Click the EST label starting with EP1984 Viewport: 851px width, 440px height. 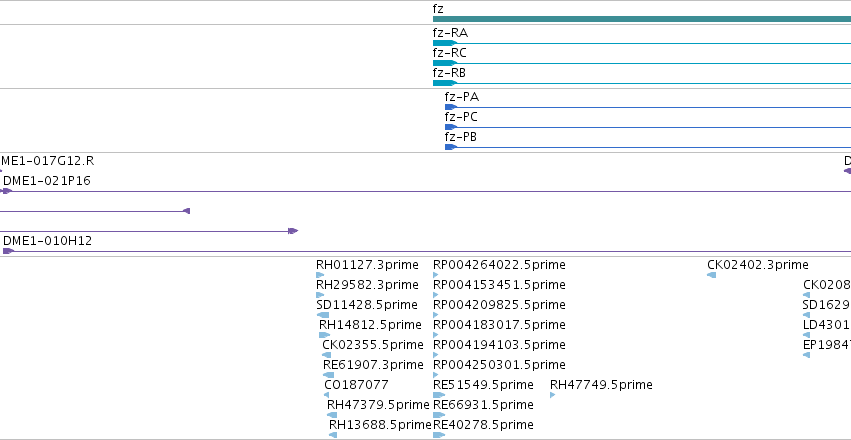(827, 345)
